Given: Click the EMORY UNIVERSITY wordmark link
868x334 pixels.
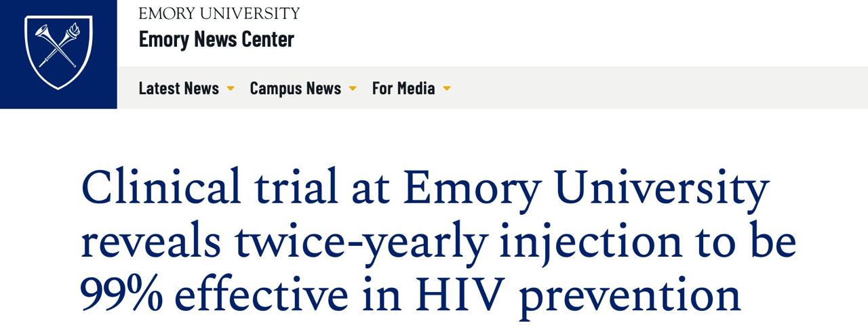Looking at the screenshot, I should click(x=219, y=14).
